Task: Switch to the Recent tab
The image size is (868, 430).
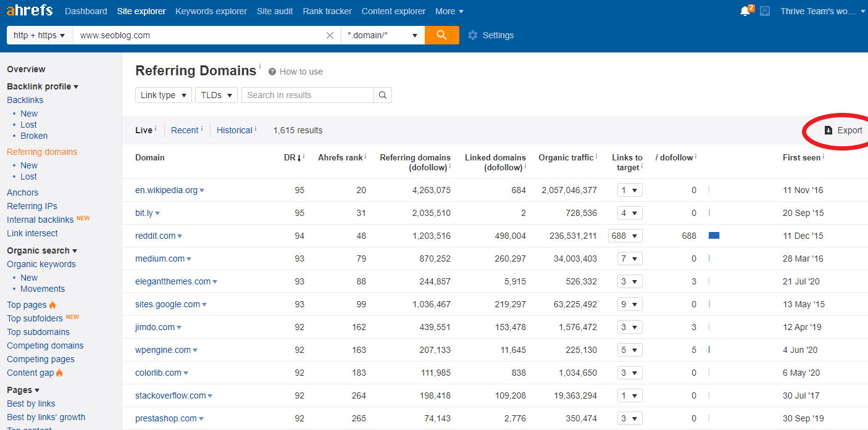Action: [x=185, y=130]
